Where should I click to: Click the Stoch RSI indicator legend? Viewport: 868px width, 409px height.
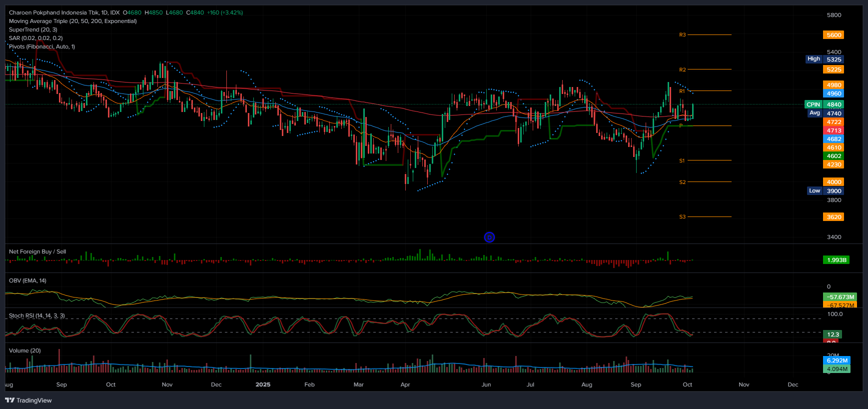37,315
